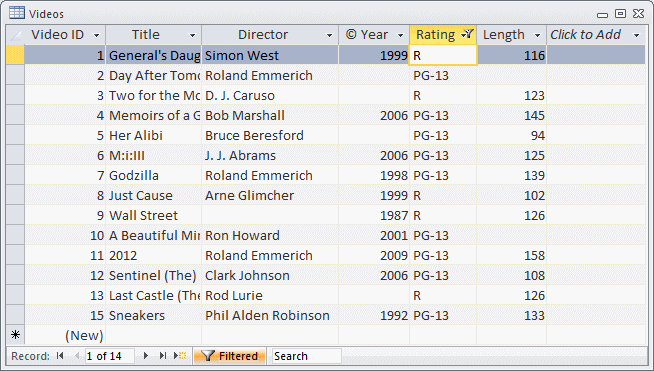
Task: Click row selector for General's Daughter record
Action: 15,55
